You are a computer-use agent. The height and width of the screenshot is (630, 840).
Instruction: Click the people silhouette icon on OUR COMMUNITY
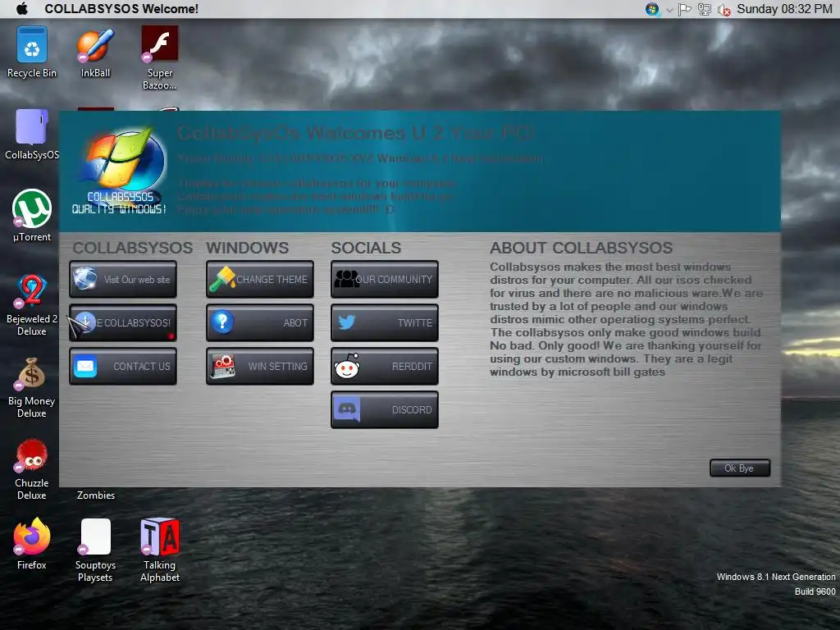pyautogui.click(x=347, y=279)
